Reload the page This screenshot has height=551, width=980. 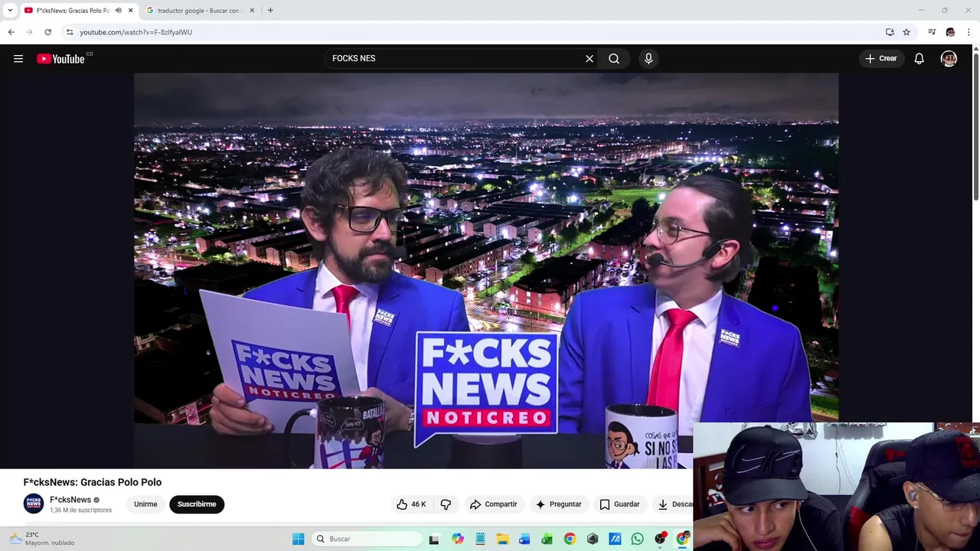point(47,32)
